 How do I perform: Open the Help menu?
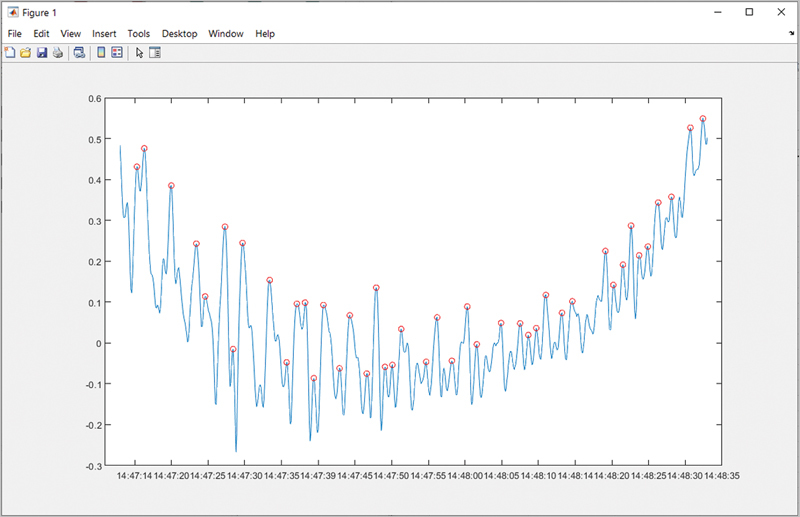[x=265, y=33]
